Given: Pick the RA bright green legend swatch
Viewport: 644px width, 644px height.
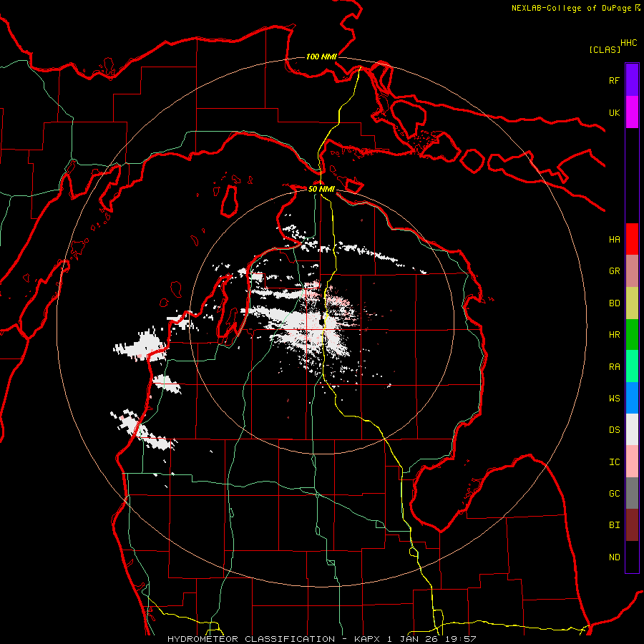Looking at the screenshot, I should click(632, 366).
